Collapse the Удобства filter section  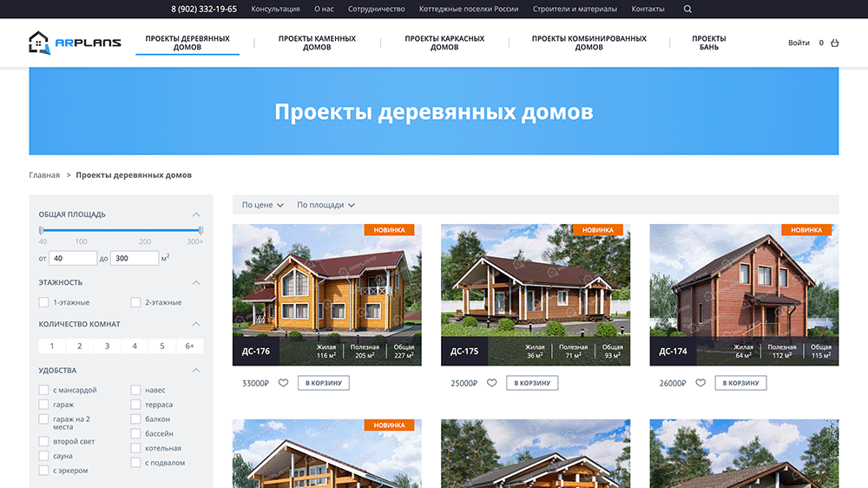[196, 371]
